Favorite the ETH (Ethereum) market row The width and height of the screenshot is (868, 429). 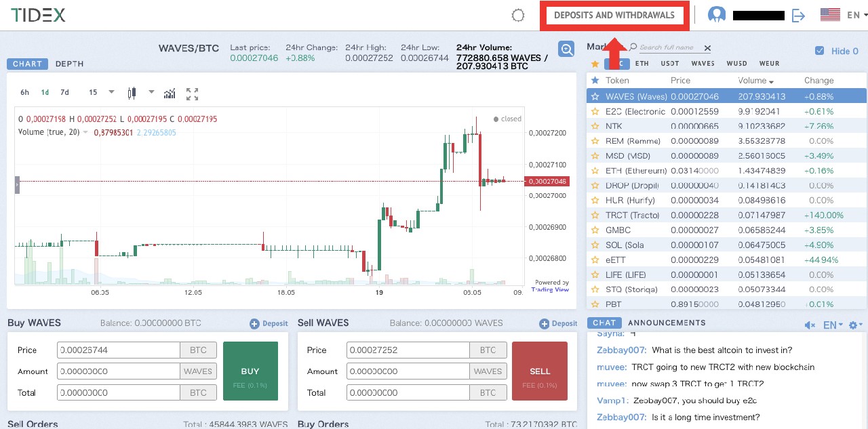pos(594,170)
